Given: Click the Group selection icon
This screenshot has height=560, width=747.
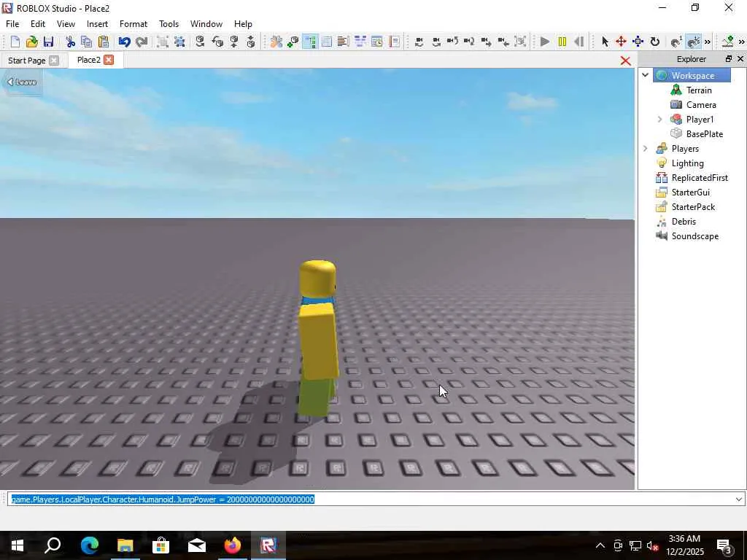Looking at the screenshot, I should [163, 42].
